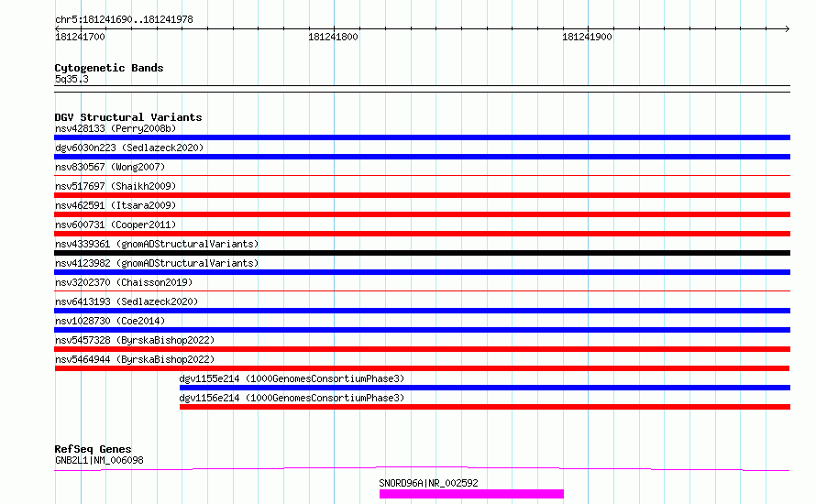Click the DGV Structural Variants track title

click(128, 117)
